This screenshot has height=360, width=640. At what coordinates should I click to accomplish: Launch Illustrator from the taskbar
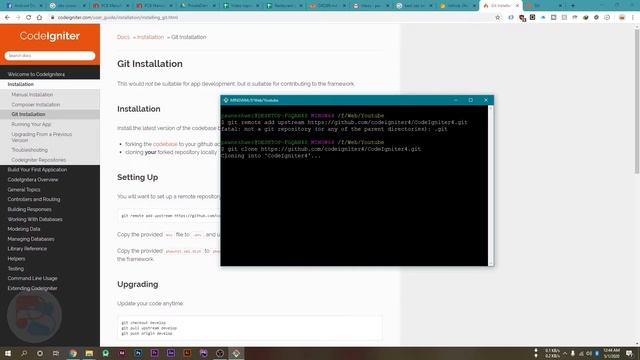click(187, 353)
